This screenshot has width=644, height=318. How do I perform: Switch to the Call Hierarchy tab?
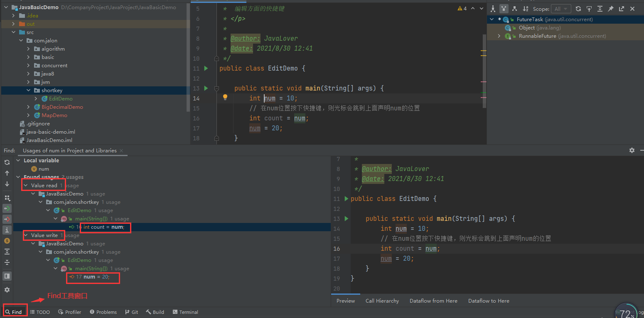(x=382, y=301)
